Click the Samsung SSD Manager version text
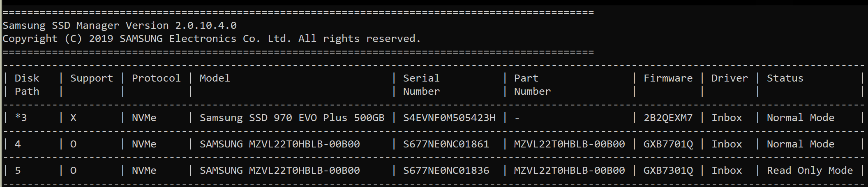This screenshot has width=868, height=187. click(x=120, y=26)
